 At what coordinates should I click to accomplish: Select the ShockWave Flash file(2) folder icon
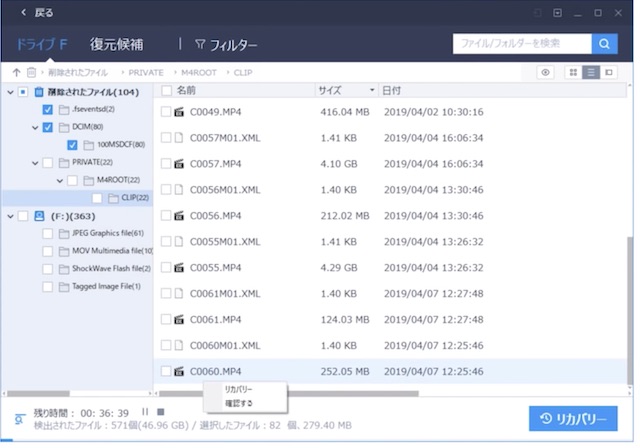pos(64,269)
